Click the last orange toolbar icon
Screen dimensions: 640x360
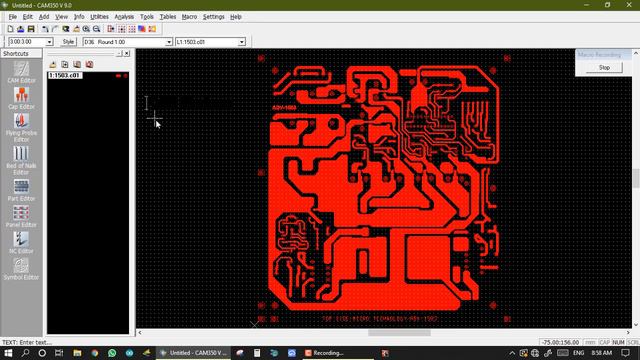click(152, 29)
